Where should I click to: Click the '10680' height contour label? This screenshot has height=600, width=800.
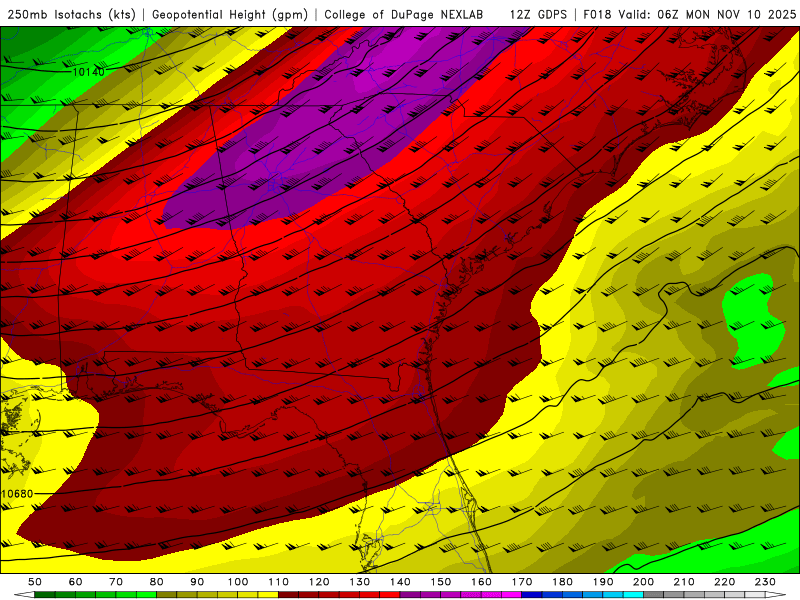tap(17, 494)
